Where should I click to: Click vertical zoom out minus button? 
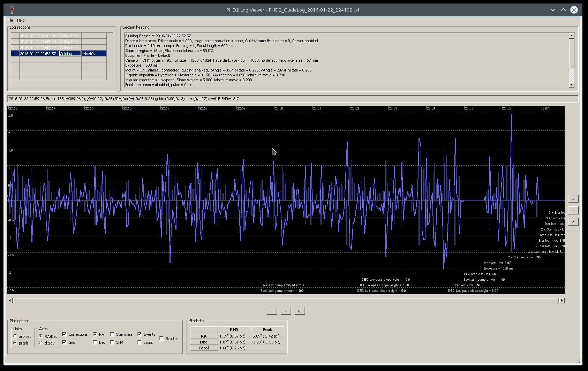(x=573, y=211)
